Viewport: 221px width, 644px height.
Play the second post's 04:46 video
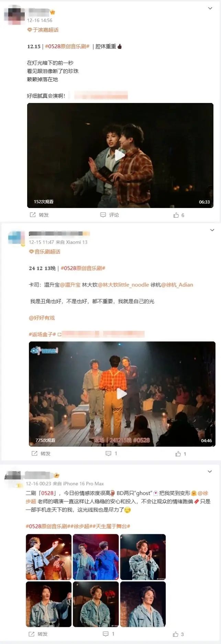tap(122, 394)
